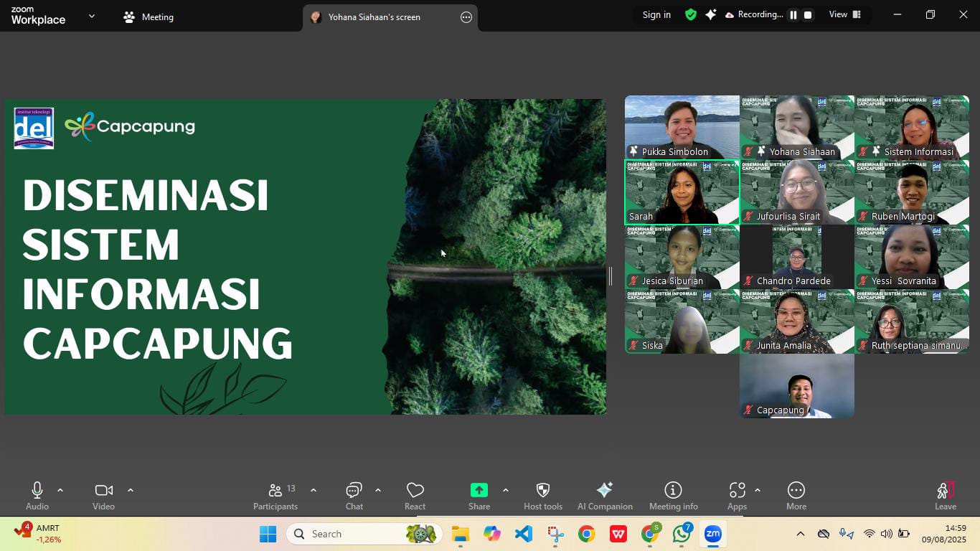Expand the Apps options caret
Viewport: 980px width, 551px height.
click(758, 490)
